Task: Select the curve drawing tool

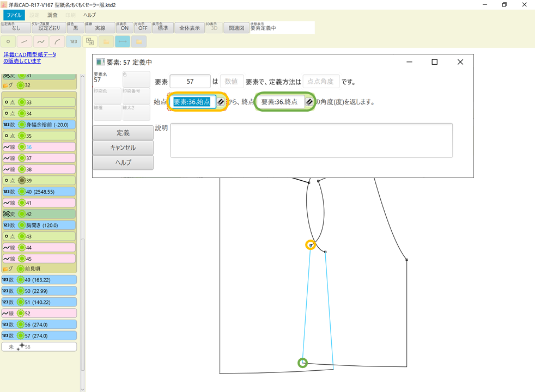Action: (40, 41)
